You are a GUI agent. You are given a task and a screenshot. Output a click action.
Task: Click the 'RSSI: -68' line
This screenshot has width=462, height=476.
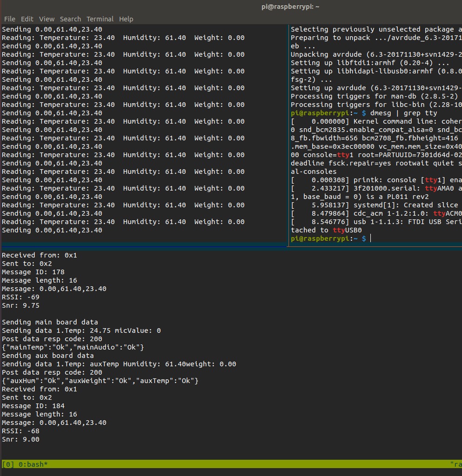[20, 431]
